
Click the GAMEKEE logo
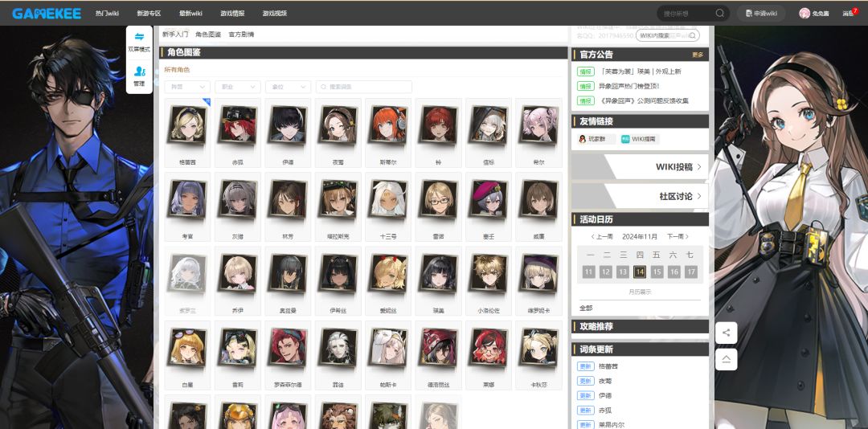point(47,14)
